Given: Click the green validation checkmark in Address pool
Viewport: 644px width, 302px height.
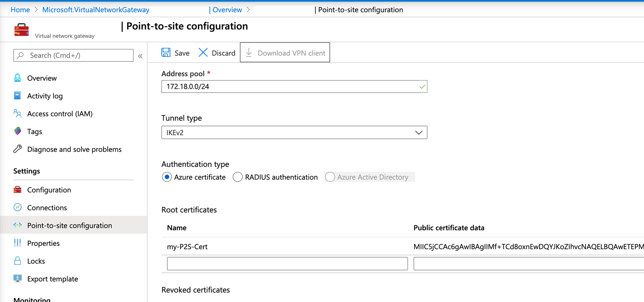Looking at the screenshot, I should click(422, 87).
